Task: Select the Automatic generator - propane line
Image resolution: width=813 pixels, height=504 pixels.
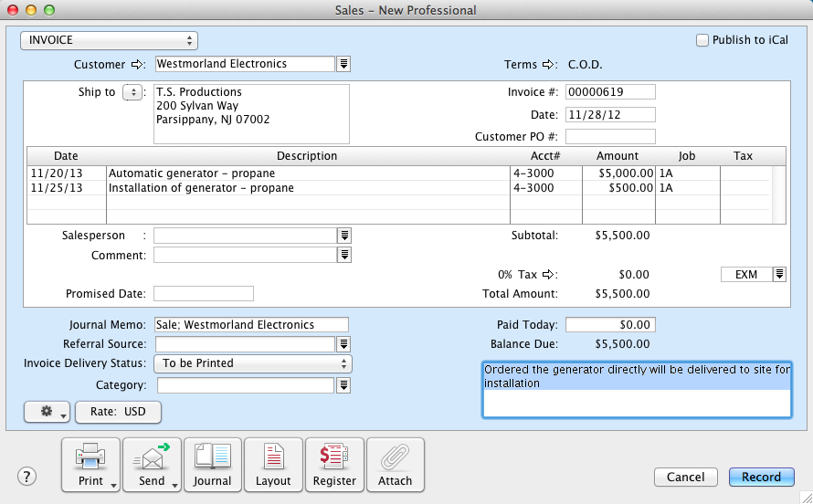Action: tap(307, 173)
